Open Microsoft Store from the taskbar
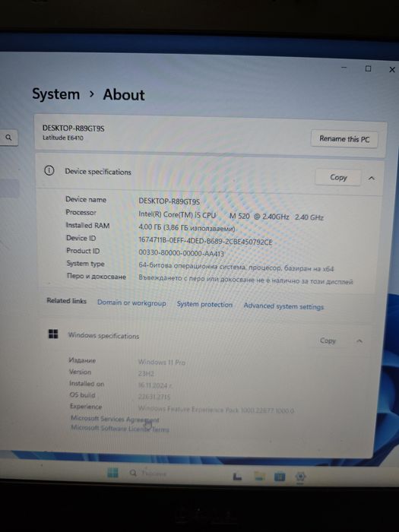Viewport: 399px width, 532px height. [280, 477]
